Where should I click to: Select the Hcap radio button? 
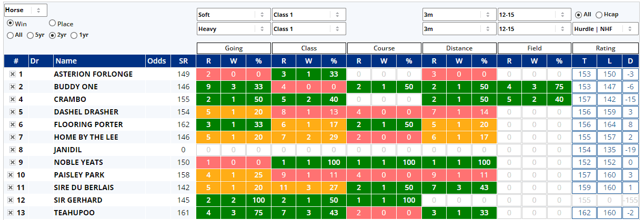(599, 15)
